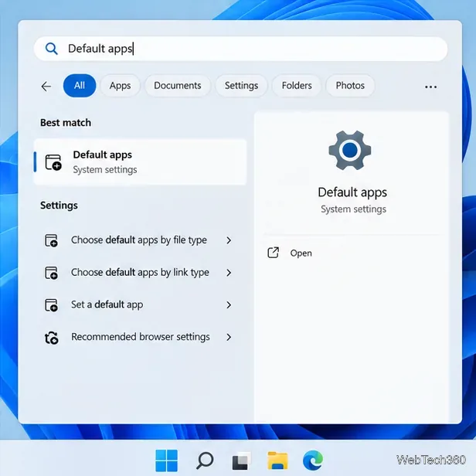This screenshot has width=476, height=476.
Task: Switch to the Apps filter tab
Action: click(x=121, y=86)
